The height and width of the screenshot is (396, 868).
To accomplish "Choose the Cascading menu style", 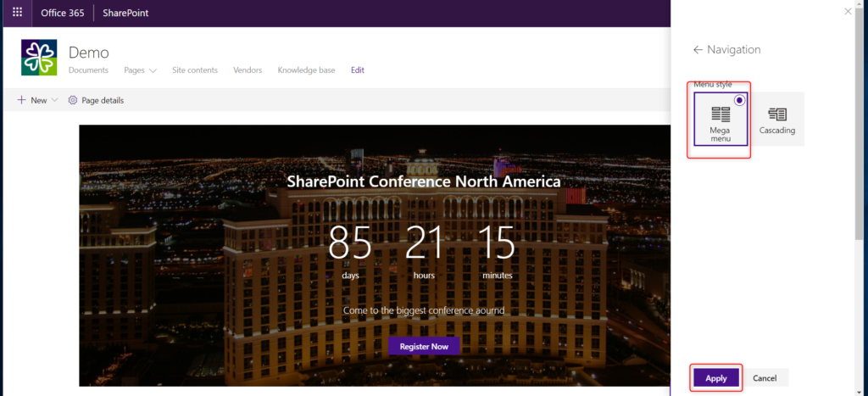I will tap(777, 119).
